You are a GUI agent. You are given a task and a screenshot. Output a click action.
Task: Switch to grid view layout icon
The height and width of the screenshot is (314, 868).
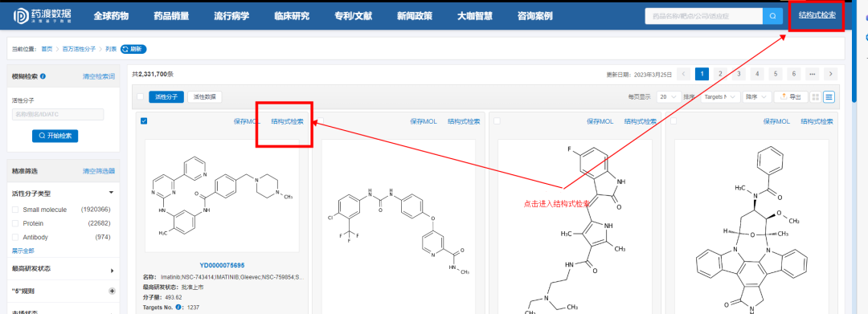[816, 96]
